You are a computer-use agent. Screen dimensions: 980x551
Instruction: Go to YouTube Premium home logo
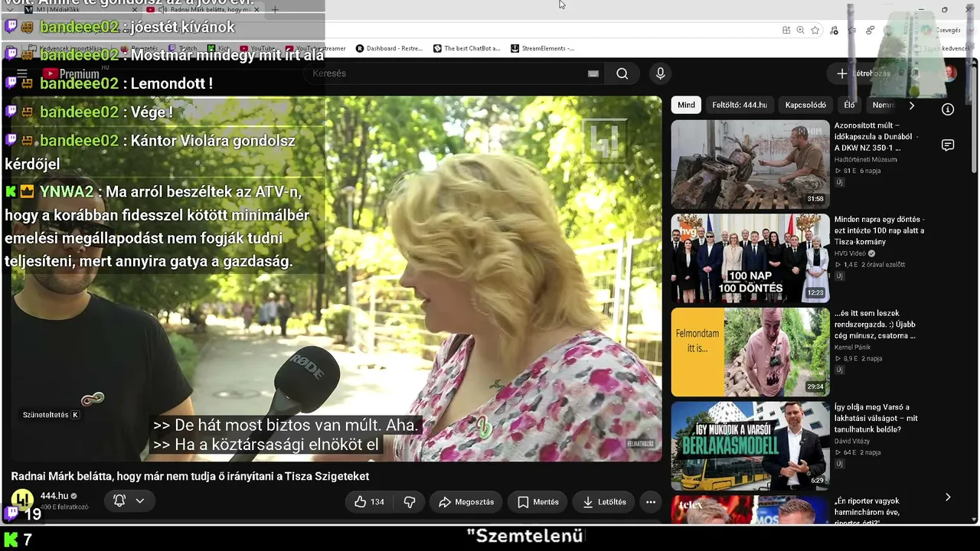(71, 73)
